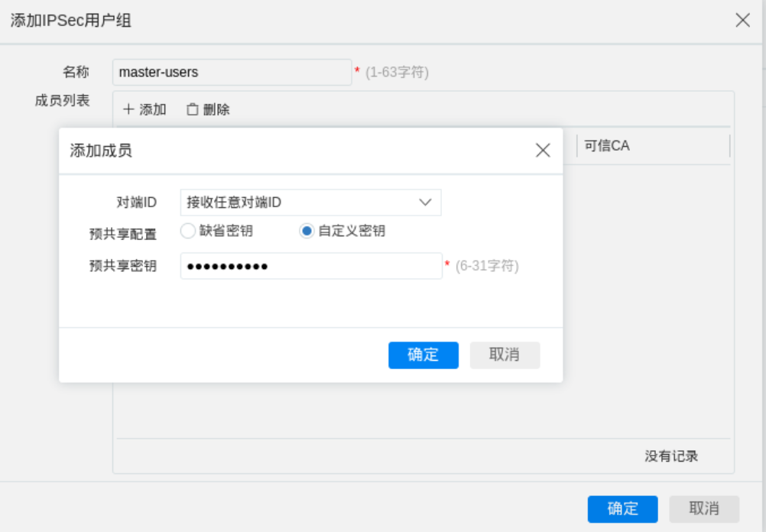Screen dimensions: 766x532
Task: Click the 预共享配置 label
Action: pos(122,234)
